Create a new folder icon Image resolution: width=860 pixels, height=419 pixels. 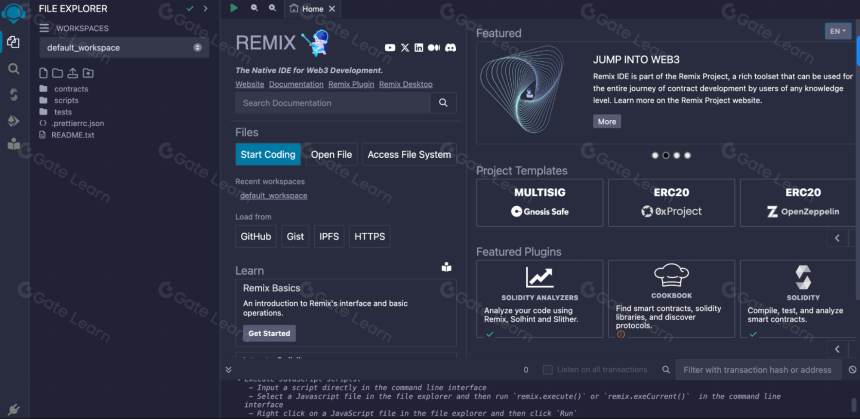click(58, 73)
